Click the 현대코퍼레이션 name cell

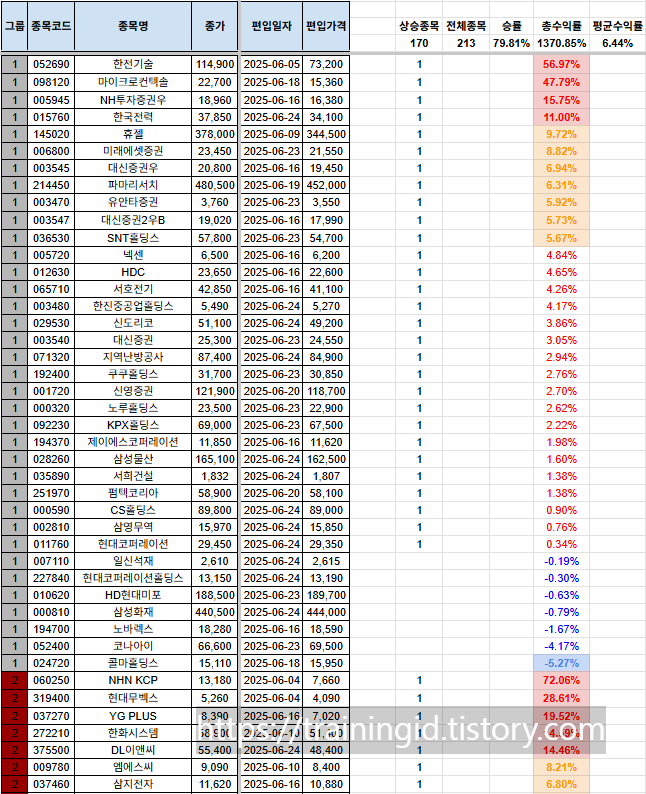click(x=133, y=544)
